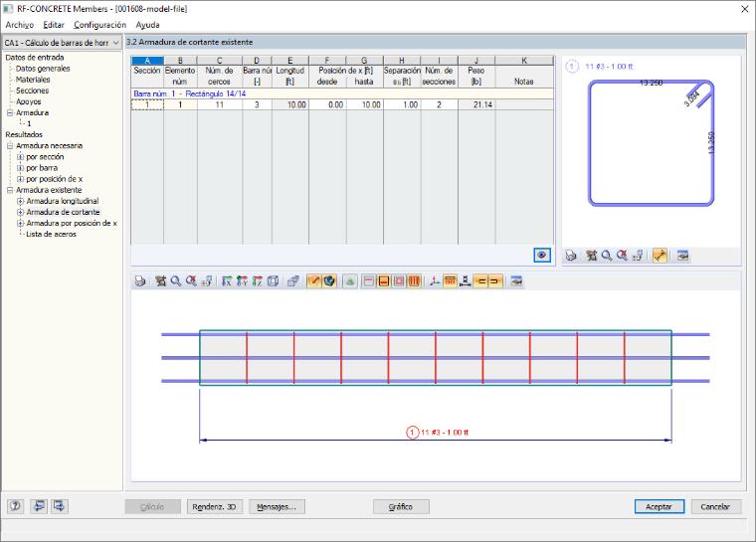
Task: Toggle the right-facing rebar hook display button
Action: 495,281
